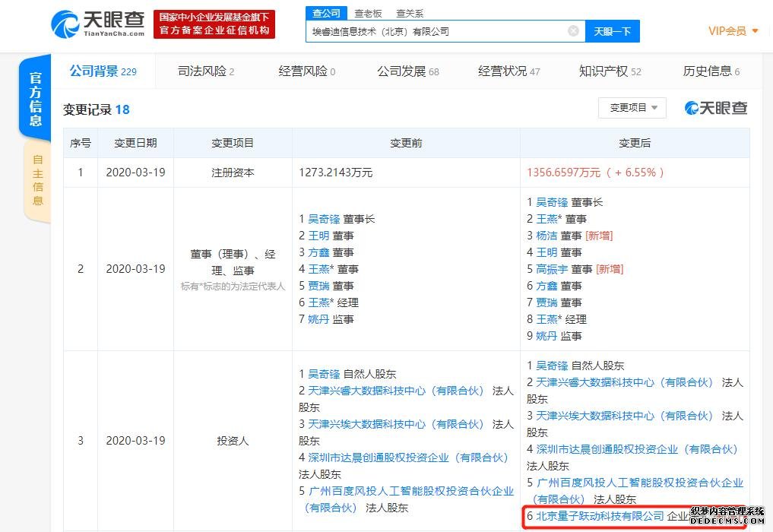The width and height of the screenshot is (773, 532).
Task: Open 方鑫 董事 link in 变更后 column
Action: (546, 286)
